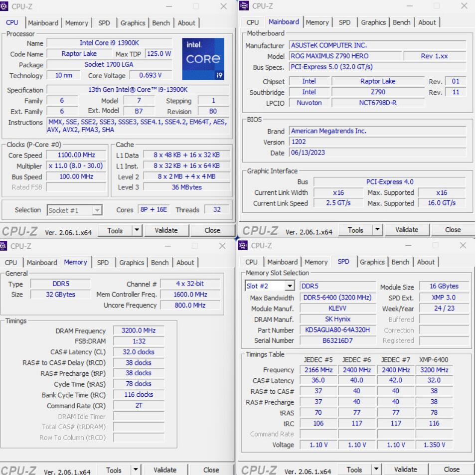Select the Bench tab in the Memory window
The image size is (476, 475).
(159, 263)
